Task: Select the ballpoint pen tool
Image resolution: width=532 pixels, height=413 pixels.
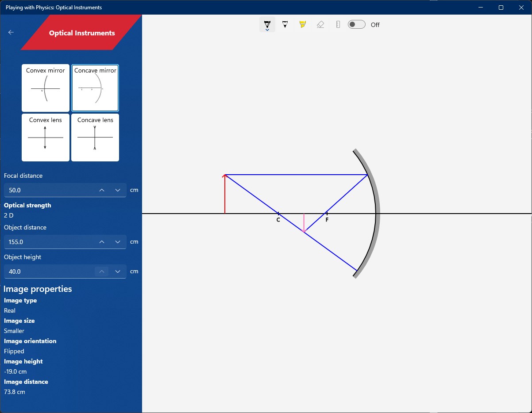Action: pos(267,25)
